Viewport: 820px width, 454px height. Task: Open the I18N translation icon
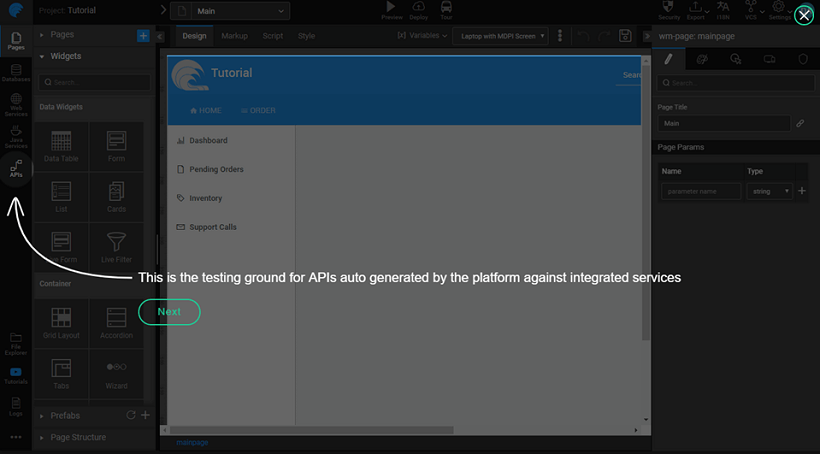coord(723,10)
